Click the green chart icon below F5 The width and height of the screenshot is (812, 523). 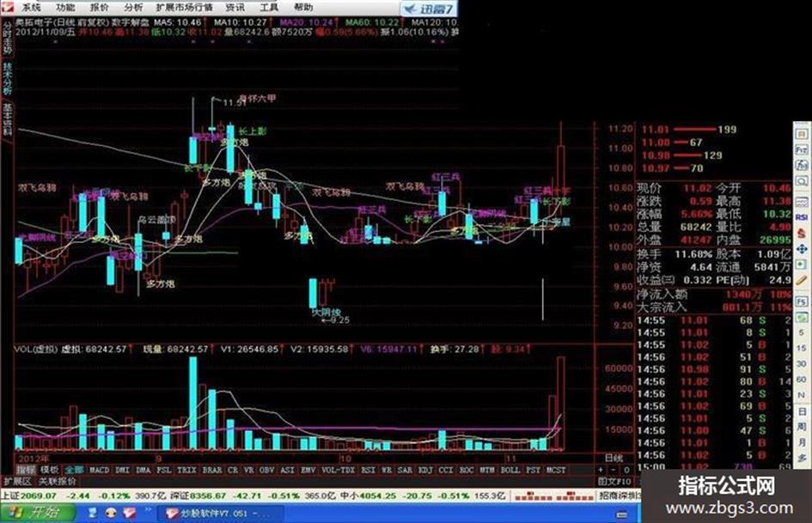click(801, 317)
